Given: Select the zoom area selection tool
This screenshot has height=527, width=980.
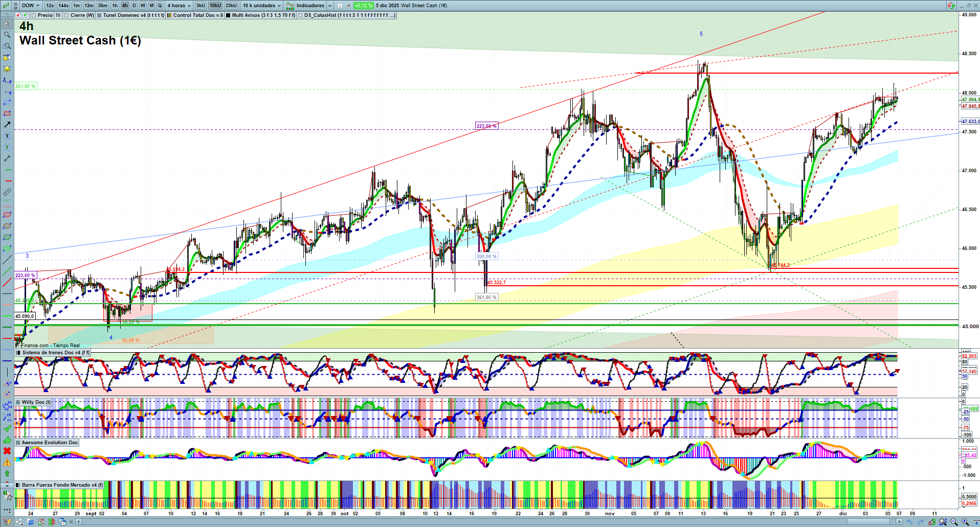Looking at the screenshot, I should tap(7, 46).
